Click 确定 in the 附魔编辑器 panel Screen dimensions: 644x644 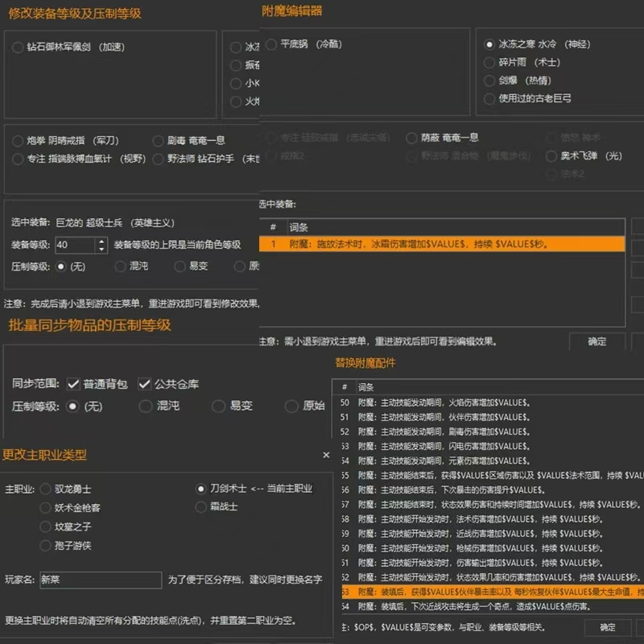coord(597,341)
